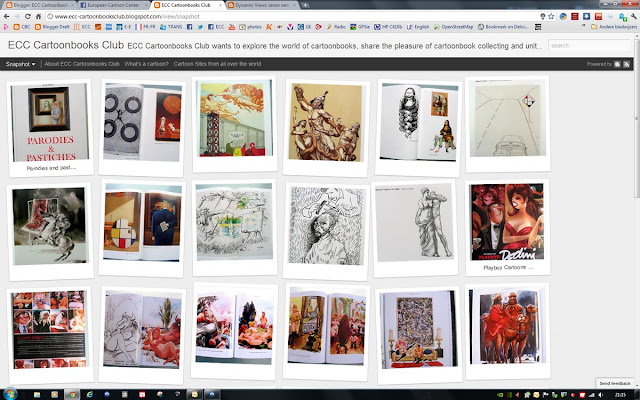Open the Snapshot view dropdown
The height and width of the screenshot is (400, 640).
coord(20,64)
